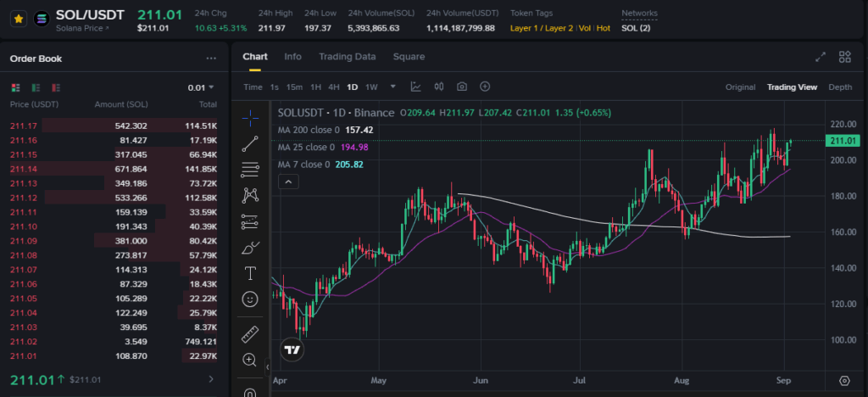
Task: Collapse the chart indicator legend arrow
Action: 288,181
